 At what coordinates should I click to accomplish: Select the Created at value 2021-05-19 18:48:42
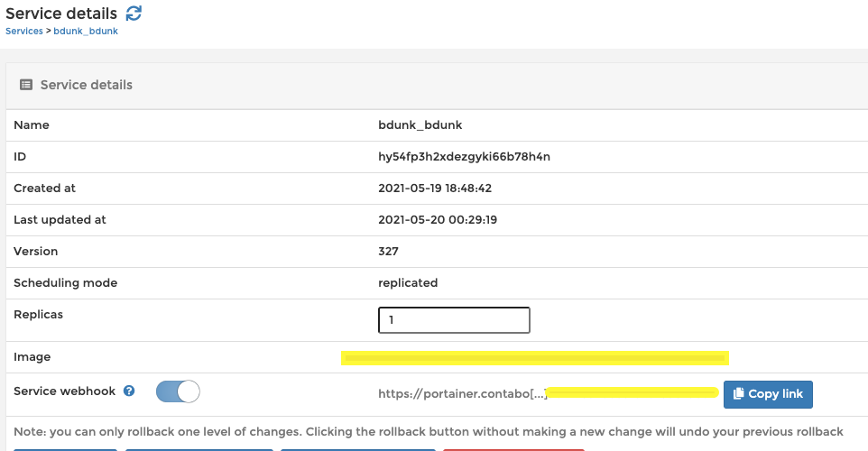[x=435, y=189]
